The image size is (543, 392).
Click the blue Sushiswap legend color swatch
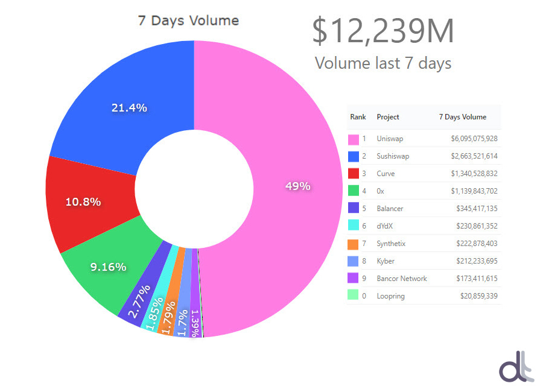pos(353,157)
